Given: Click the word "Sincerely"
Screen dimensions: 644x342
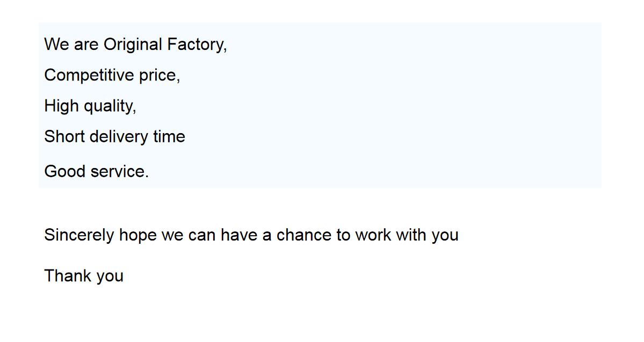Looking at the screenshot, I should click(x=79, y=235).
